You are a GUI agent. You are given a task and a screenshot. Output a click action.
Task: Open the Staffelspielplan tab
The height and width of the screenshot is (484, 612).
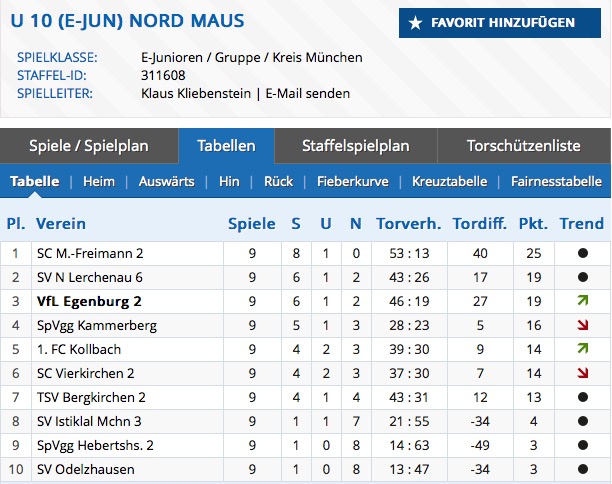[356, 146]
